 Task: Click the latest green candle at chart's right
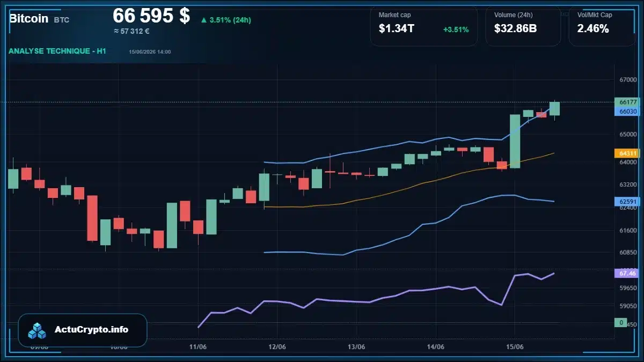click(554, 108)
